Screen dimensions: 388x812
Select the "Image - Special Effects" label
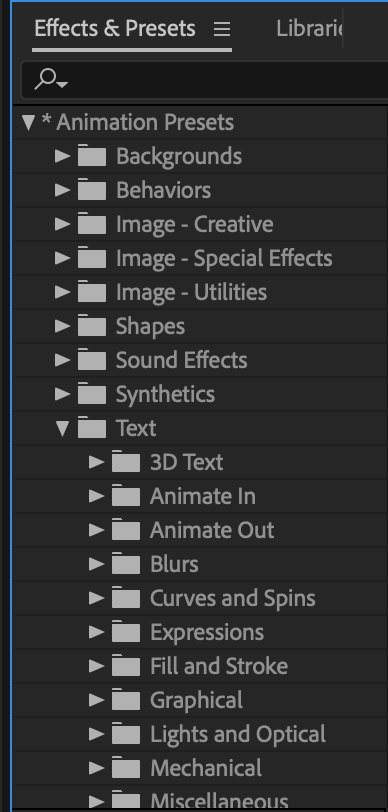[x=224, y=258]
